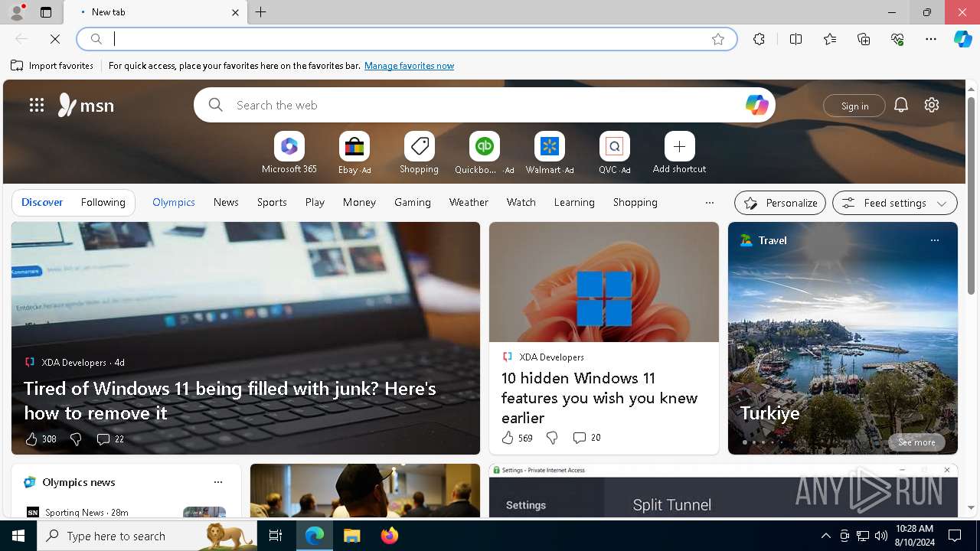Click the Sign in button
Screen dimensions: 980x551
[854, 106]
